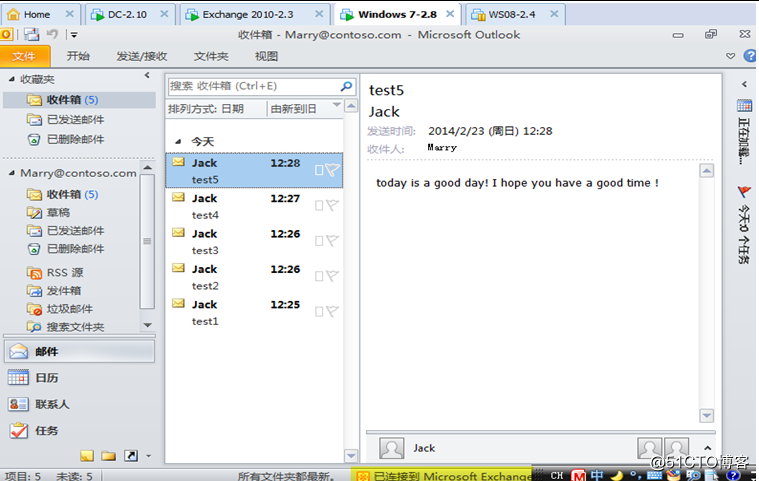Expand the To-Do bar with the arrow
This screenshot has width=759, height=481.
pyautogui.click(x=744, y=84)
